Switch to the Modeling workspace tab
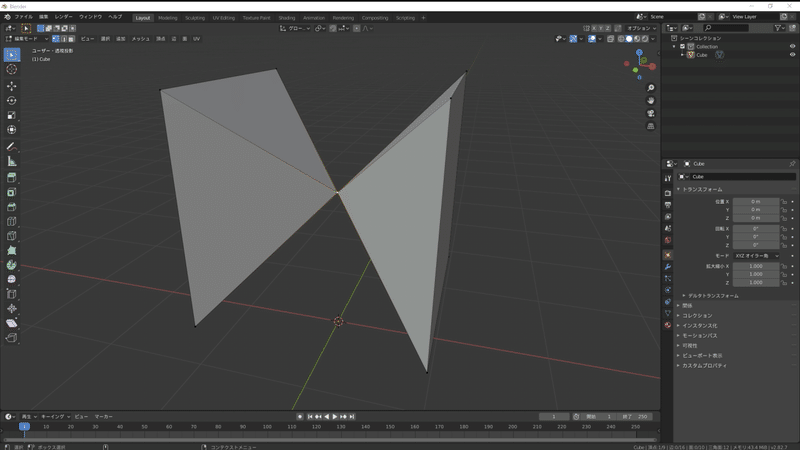The height and width of the screenshot is (450, 800). tap(167, 18)
